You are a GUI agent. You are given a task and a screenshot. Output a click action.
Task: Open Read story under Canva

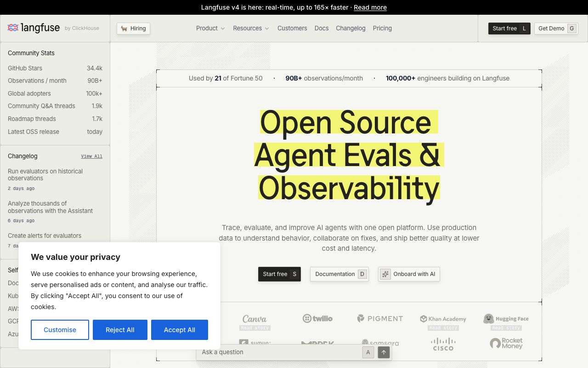[x=254, y=328]
